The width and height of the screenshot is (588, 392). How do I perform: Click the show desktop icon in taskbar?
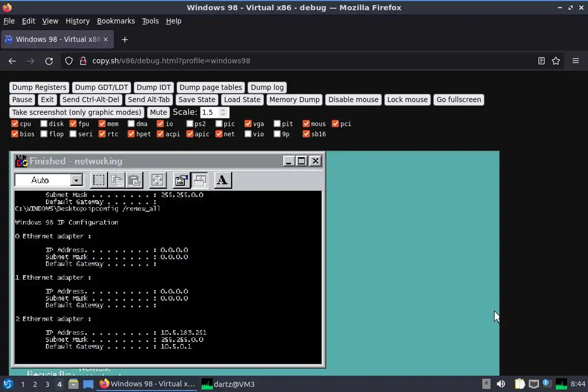click(x=88, y=384)
